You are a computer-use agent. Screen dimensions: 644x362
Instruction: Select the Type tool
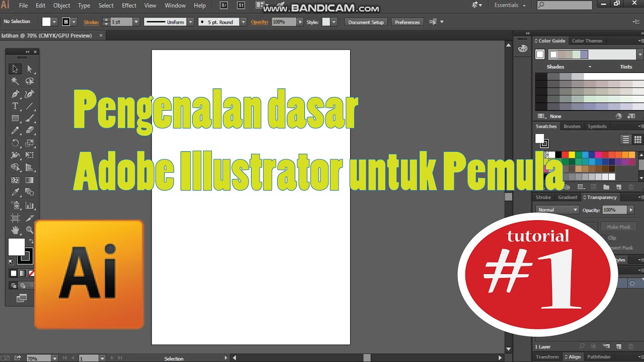pyautogui.click(x=16, y=106)
